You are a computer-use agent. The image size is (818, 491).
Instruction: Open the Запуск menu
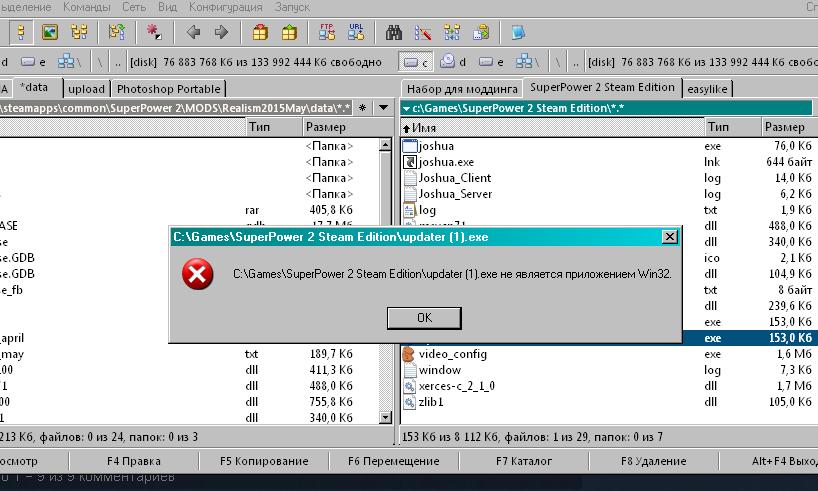pyautogui.click(x=292, y=7)
